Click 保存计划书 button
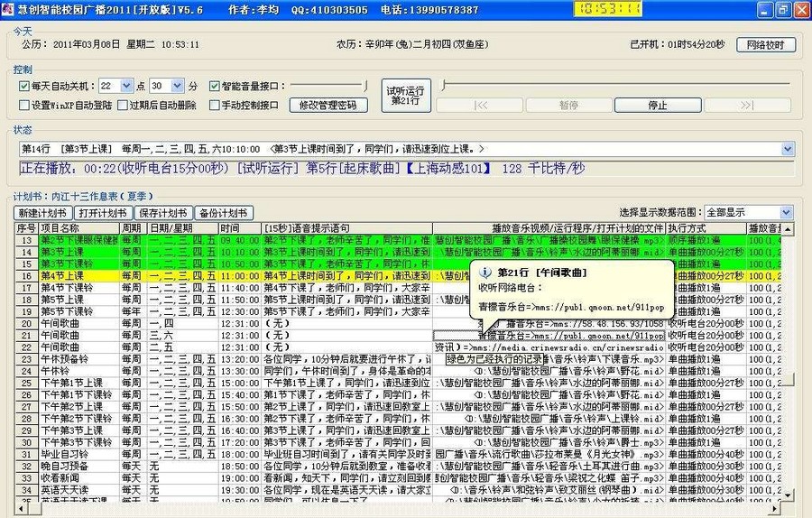The width and height of the screenshot is (812, 518). point(163,213)
